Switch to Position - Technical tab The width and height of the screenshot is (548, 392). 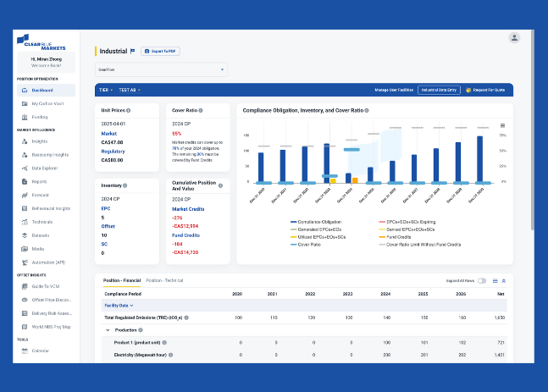tap(164, 279)
